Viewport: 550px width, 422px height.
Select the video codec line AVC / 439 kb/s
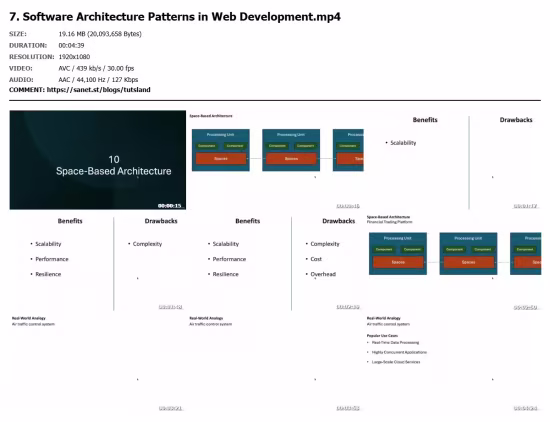pyautogui.click(x=96, y=68)
